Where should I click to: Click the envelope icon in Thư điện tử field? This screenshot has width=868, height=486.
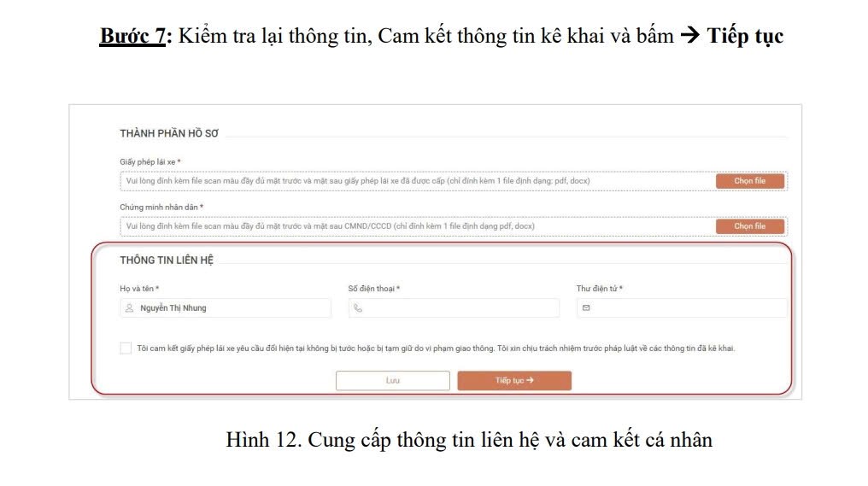tap(586, 307)
